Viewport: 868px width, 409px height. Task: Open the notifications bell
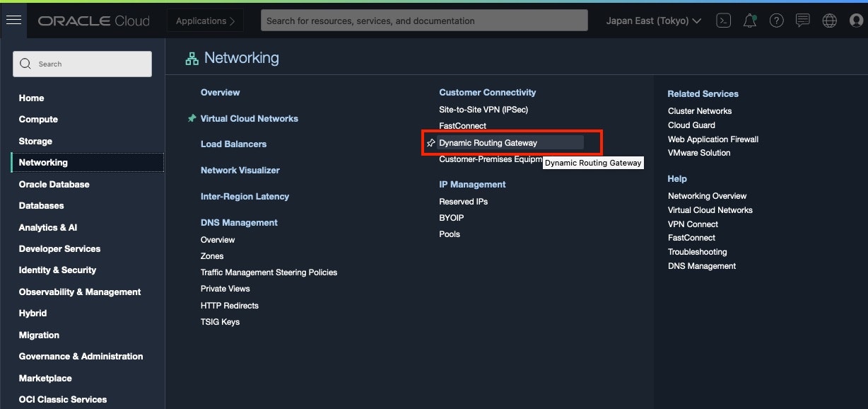coord(750,21)
